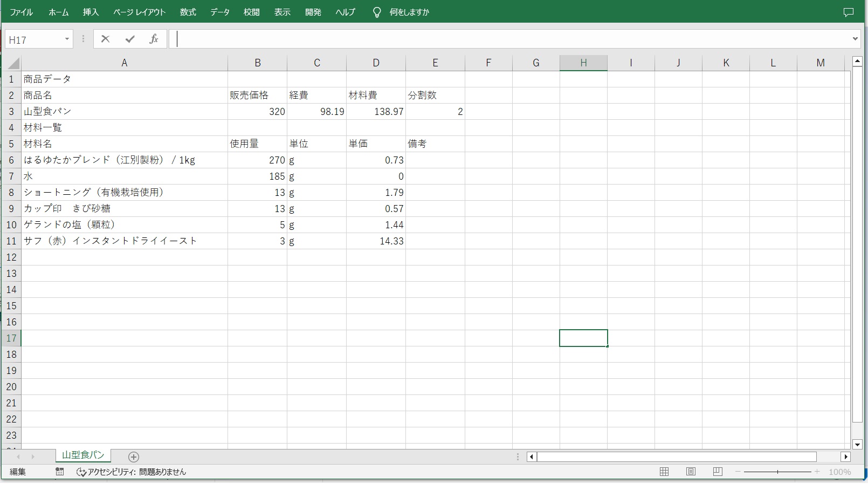The height and width of the screenshot is (504, 868).
Task: Select cell containing サフ（赤）インスタントドライイースト
Action: (125, 241)
